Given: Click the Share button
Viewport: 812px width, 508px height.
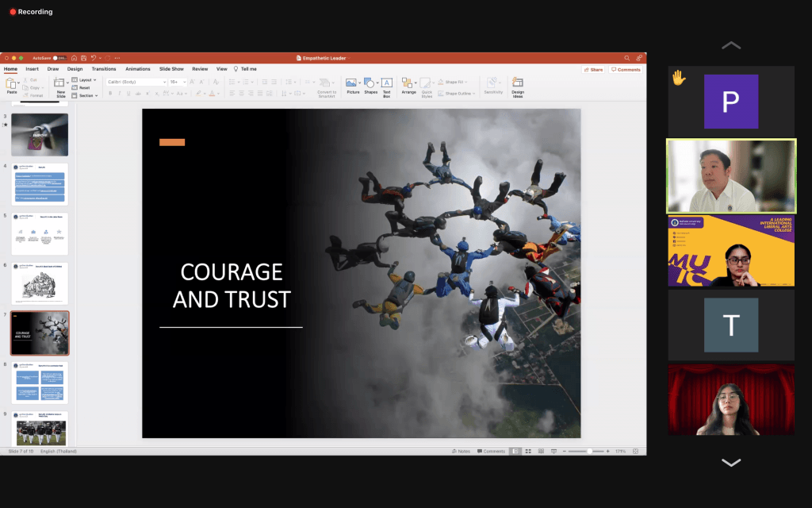Looking at the screenshot, I should click(593, 70).
